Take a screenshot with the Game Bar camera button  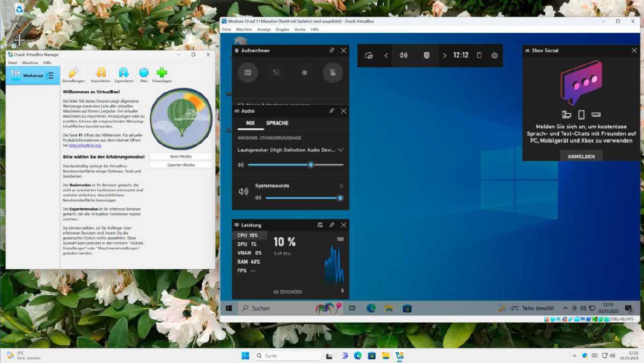click(248, 72)
